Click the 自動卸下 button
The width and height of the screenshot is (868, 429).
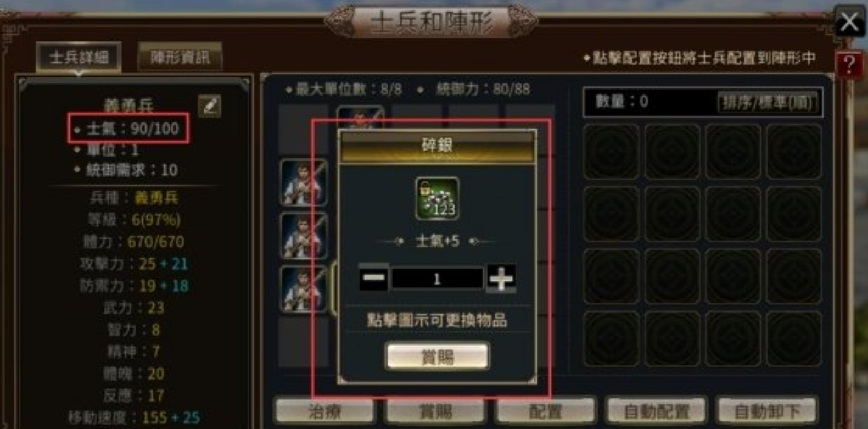767,411
